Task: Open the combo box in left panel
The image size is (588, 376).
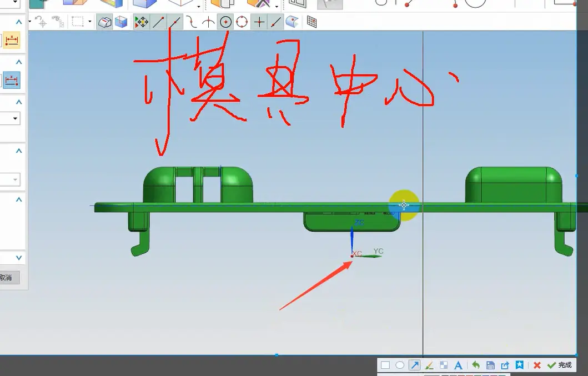Action: point(15,118)
